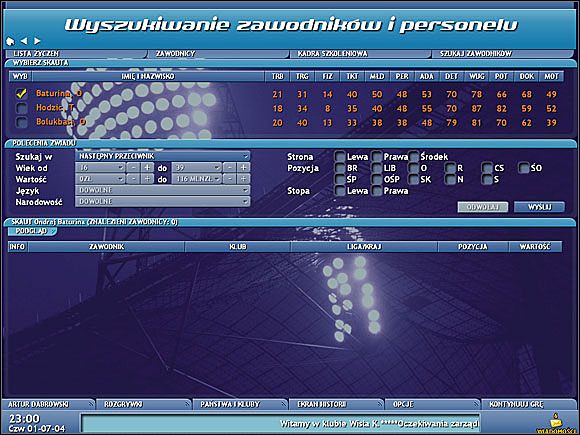Viewport: 580px width, 435px height.
Task: Switch to the Kadra Szkoleniowa tab
Action: 360,54
